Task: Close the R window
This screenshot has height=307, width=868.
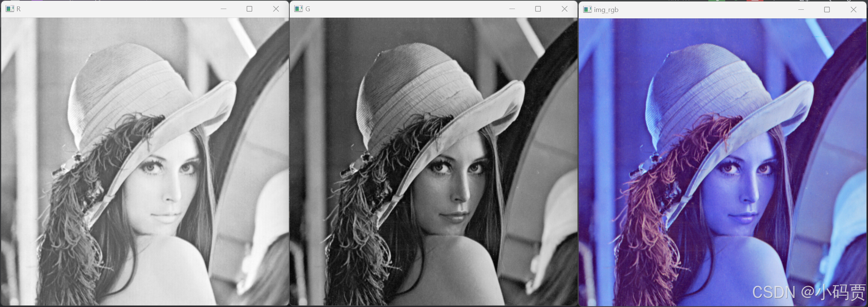Action: 276,9
